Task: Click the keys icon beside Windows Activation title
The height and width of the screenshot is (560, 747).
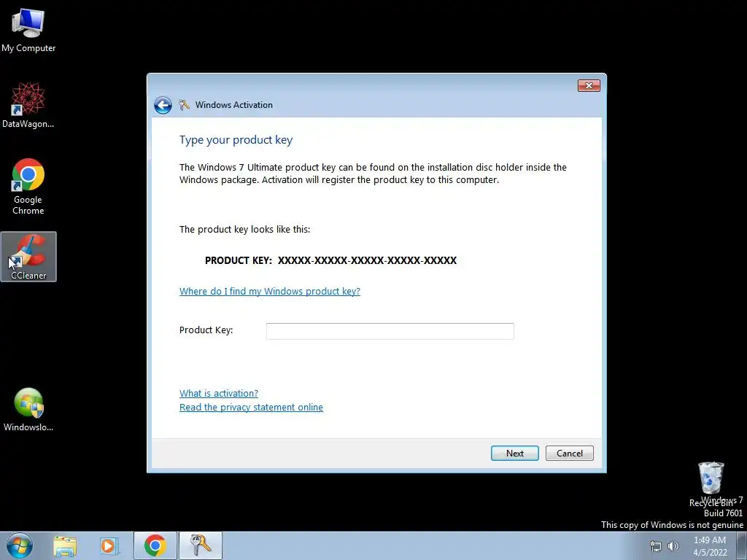Action: point(185,105)
